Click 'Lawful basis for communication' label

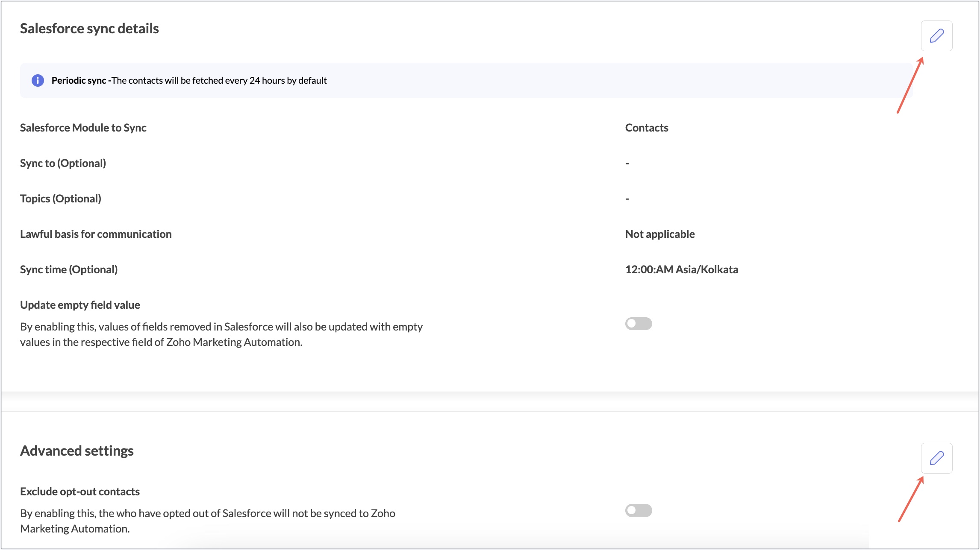tap(96, 234)
